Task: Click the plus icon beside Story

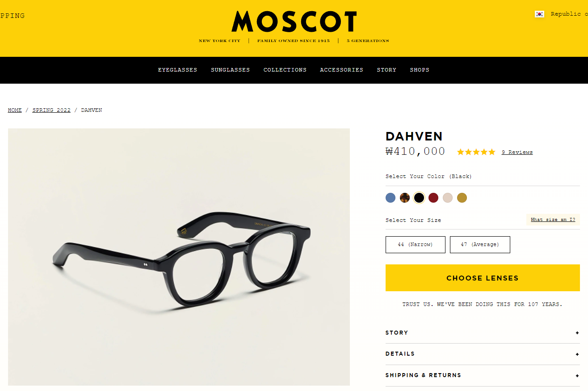Action: coord(577,333)
